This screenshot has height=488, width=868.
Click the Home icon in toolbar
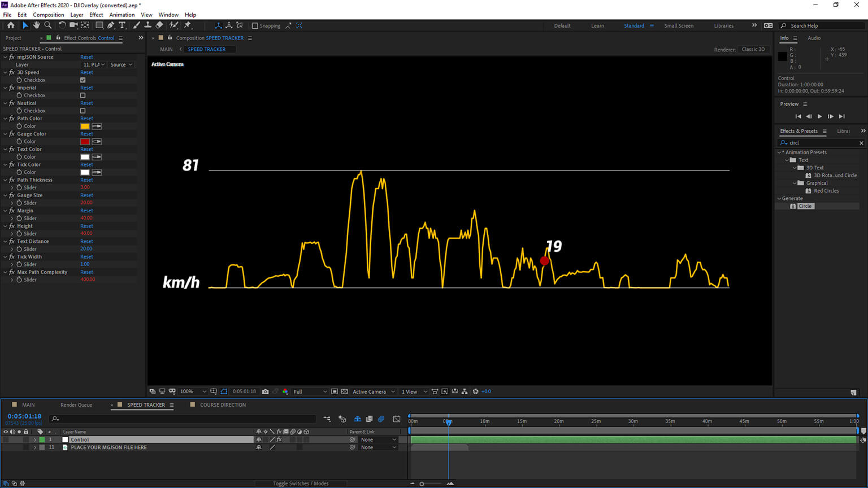tap(11, 25)
